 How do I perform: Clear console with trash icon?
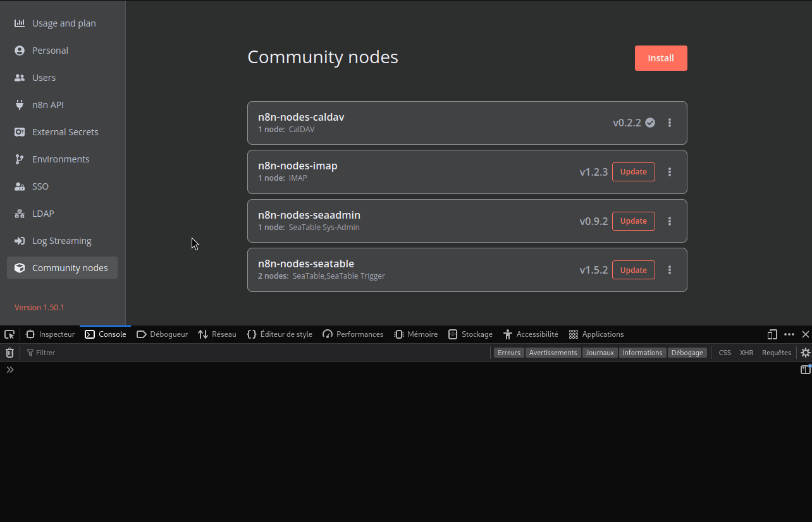9,353
